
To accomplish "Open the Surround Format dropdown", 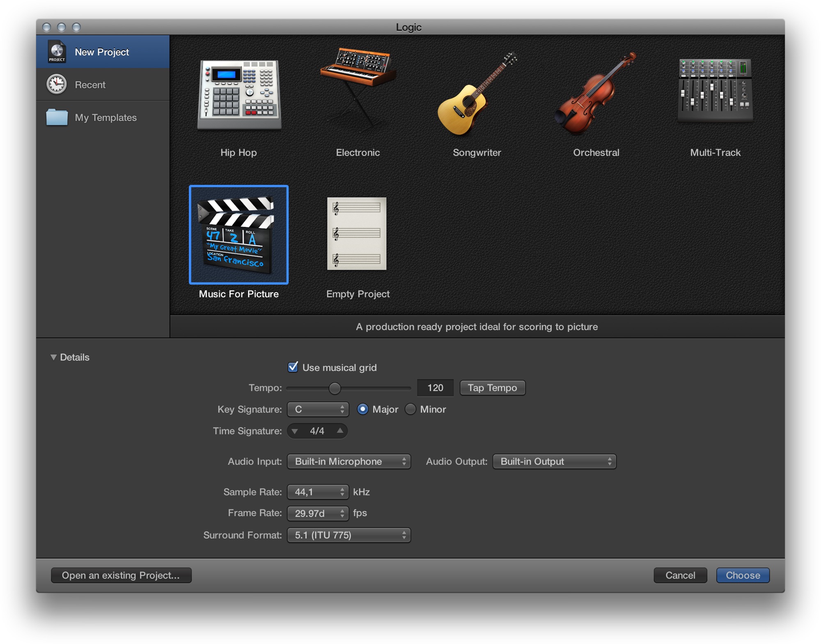I will point(349,535).
